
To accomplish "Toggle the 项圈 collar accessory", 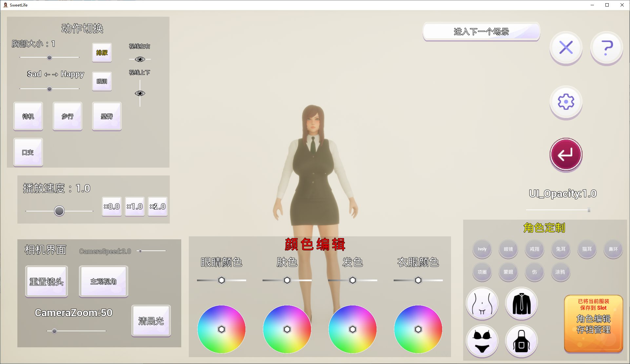I will click(482, 272).
